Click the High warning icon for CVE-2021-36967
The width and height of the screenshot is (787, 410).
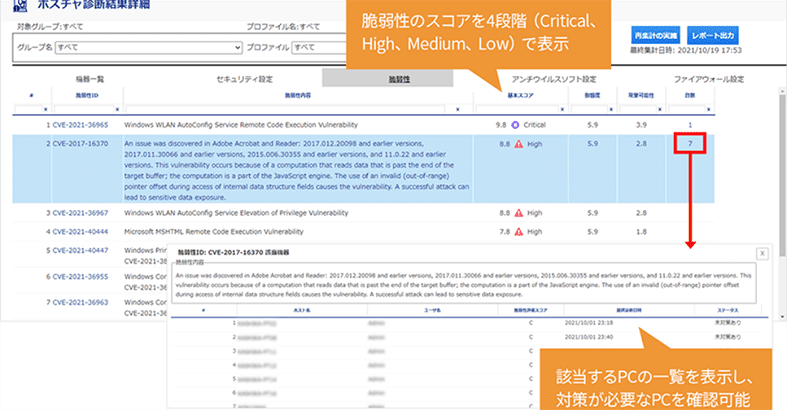(x=518, y=213)
